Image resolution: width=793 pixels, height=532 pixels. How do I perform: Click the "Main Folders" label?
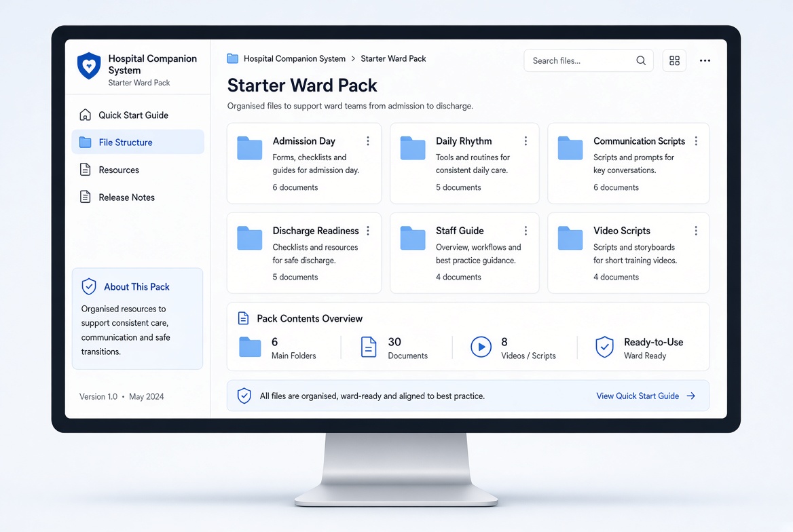pyautogui.click(x=294, y=356)
